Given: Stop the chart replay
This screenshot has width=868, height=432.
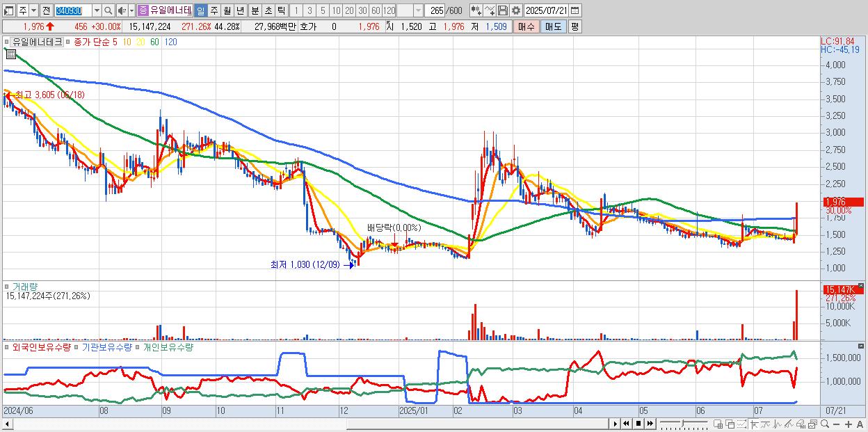Looking at the screenshot, I should (x=638, y=424).
